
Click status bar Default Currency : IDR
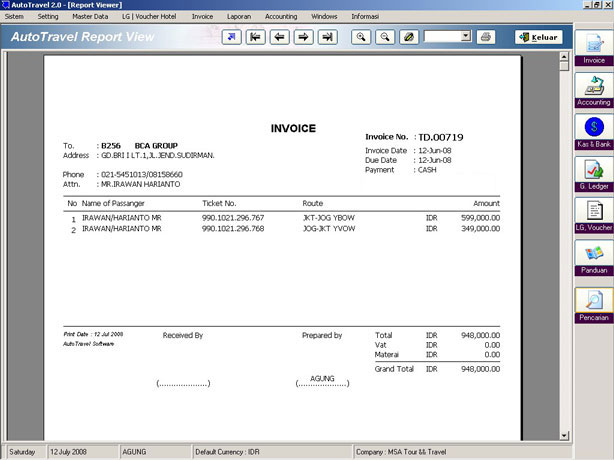coord(227,452)
